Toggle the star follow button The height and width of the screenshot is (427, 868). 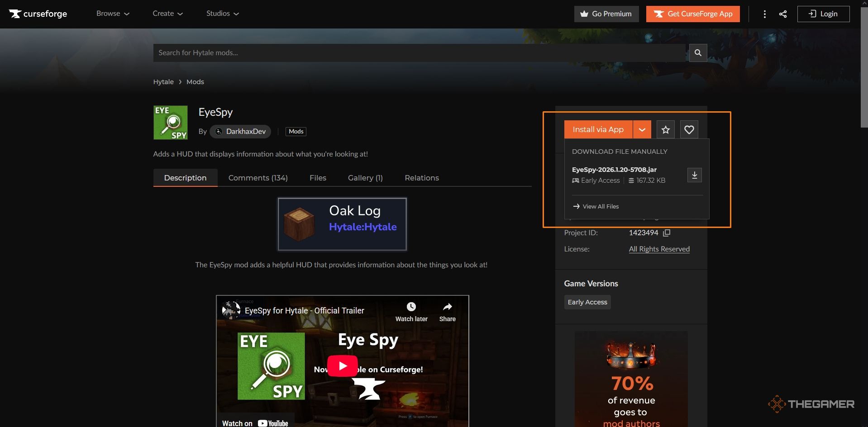coord(665,130)
